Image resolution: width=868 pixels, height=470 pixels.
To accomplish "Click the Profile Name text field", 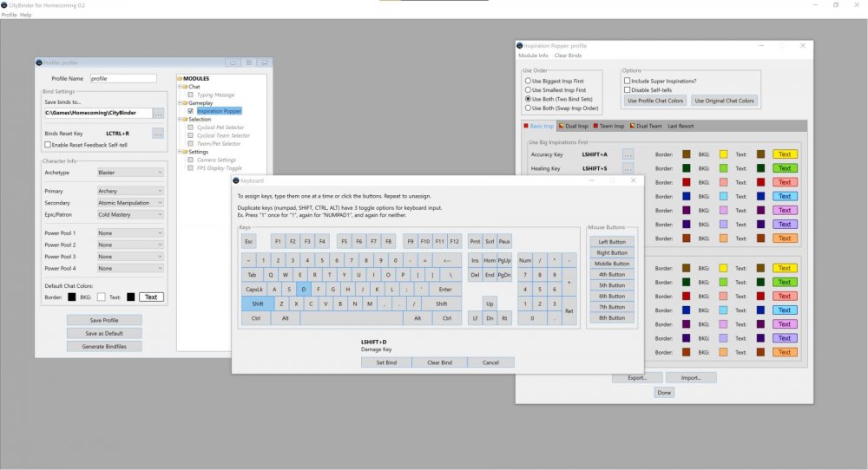I will click(123, 78).
